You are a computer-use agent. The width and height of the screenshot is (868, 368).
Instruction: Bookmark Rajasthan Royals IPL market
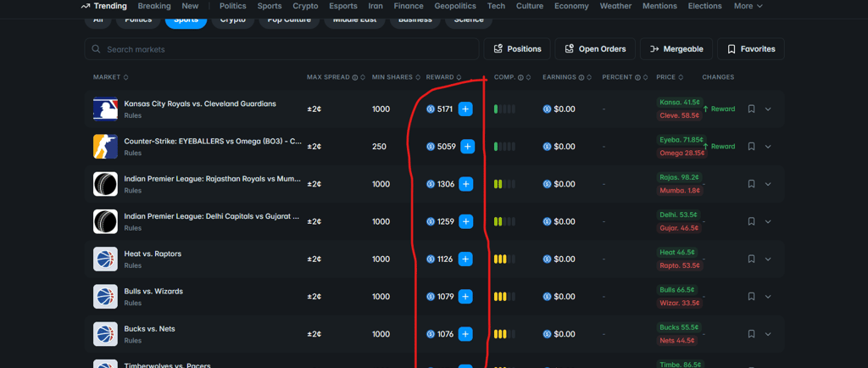pyautogui.click(x=751, y=184)
